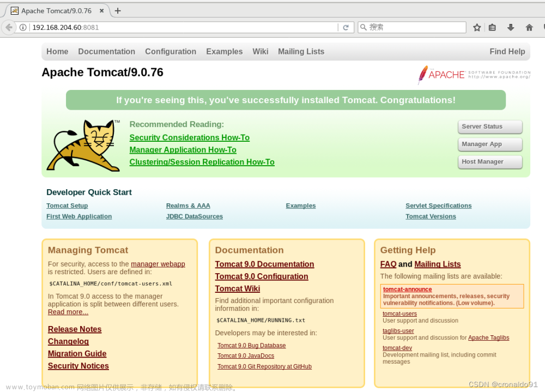This screenshot has height=392, width=545.
Task: Click the Host Manager button
Action: [490, 162]
